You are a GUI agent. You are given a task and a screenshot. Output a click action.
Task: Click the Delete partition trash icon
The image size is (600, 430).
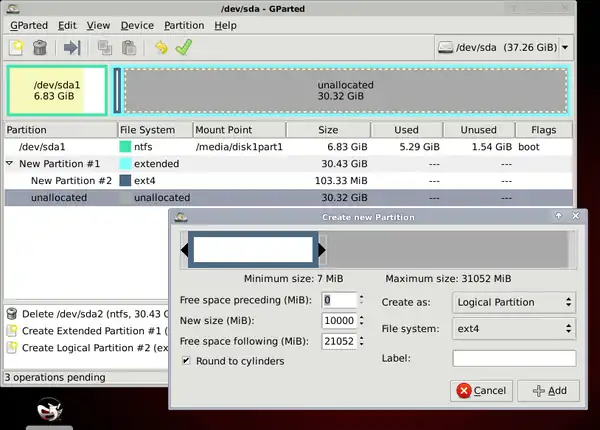(40, 47)
